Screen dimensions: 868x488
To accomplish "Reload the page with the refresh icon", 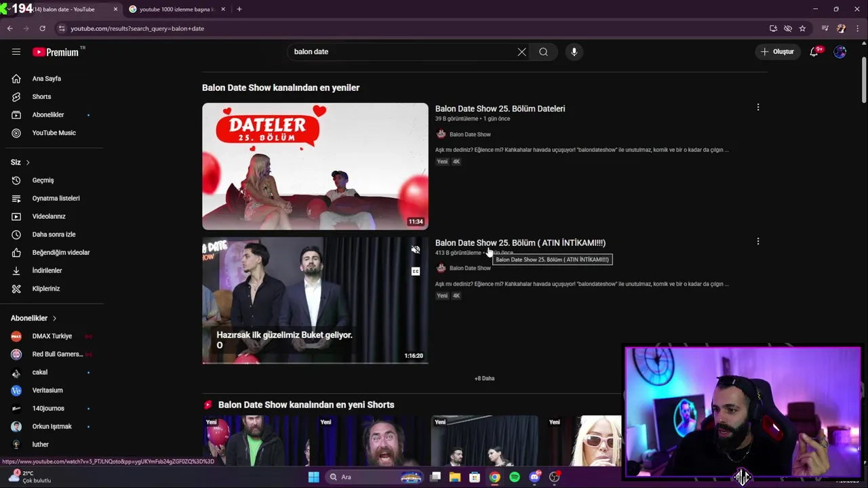I will [42, 28].
